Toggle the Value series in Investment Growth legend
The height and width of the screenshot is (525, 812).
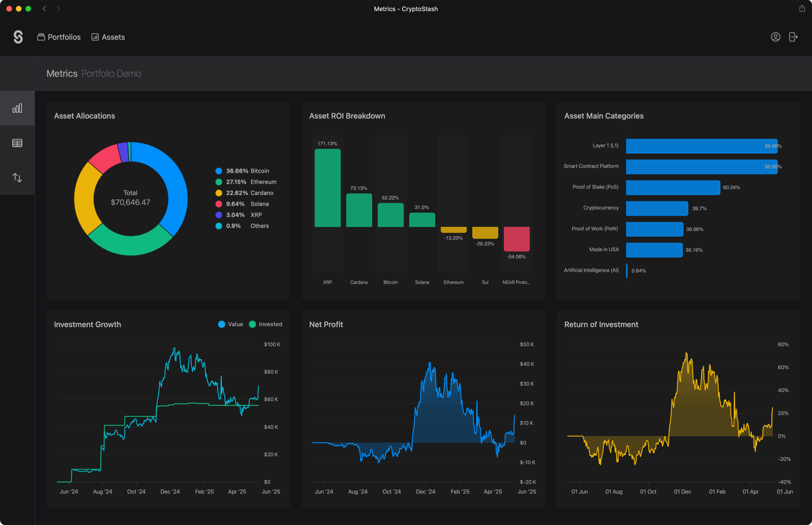(230, 324)
